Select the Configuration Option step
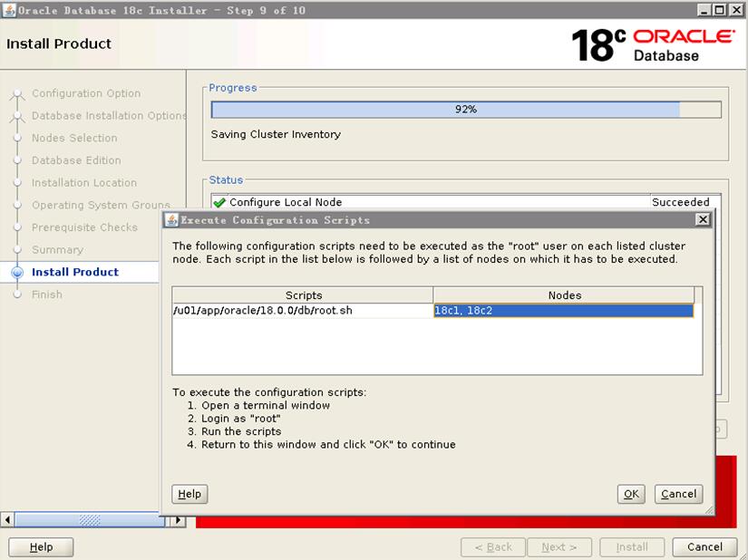Viewport: 748px width, 560px height. coord(86,93)
